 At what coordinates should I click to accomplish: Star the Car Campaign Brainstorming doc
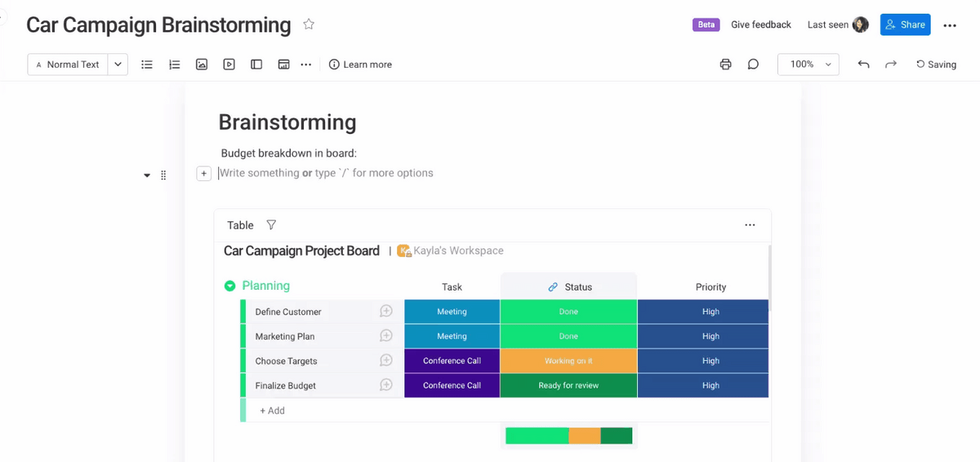309,24
